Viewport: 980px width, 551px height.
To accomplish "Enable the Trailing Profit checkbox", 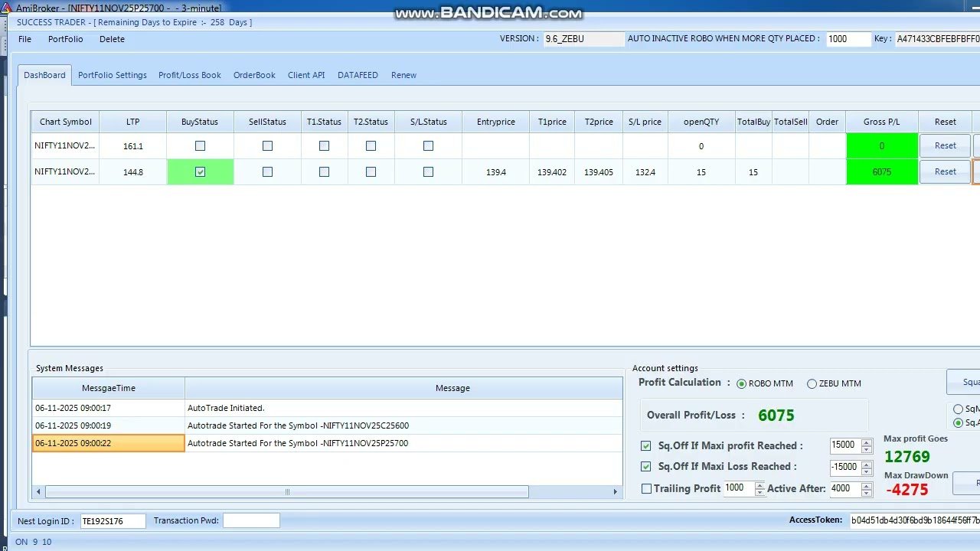I will coord(646,488).
